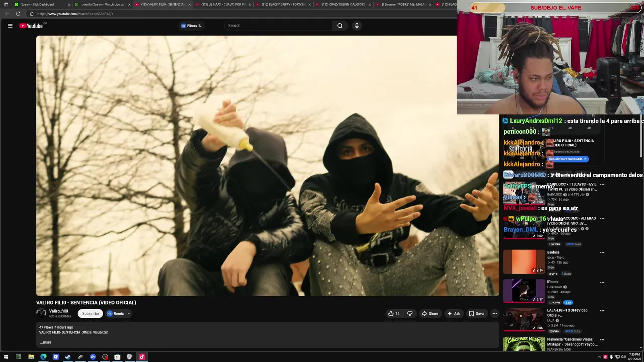Screen dimensions: 644x362
Task: Close the LIL NAAY browser tab
Action: point(250,4)
